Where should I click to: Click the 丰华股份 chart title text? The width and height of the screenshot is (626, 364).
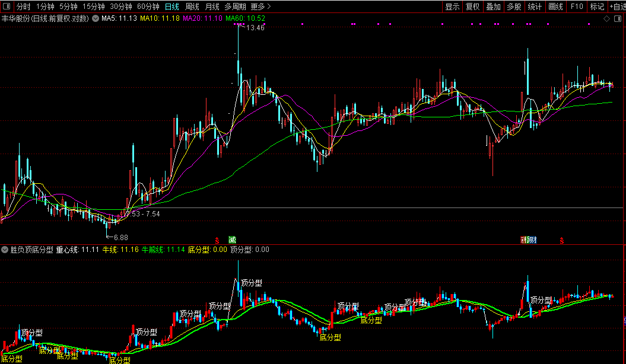pos(45,18)
